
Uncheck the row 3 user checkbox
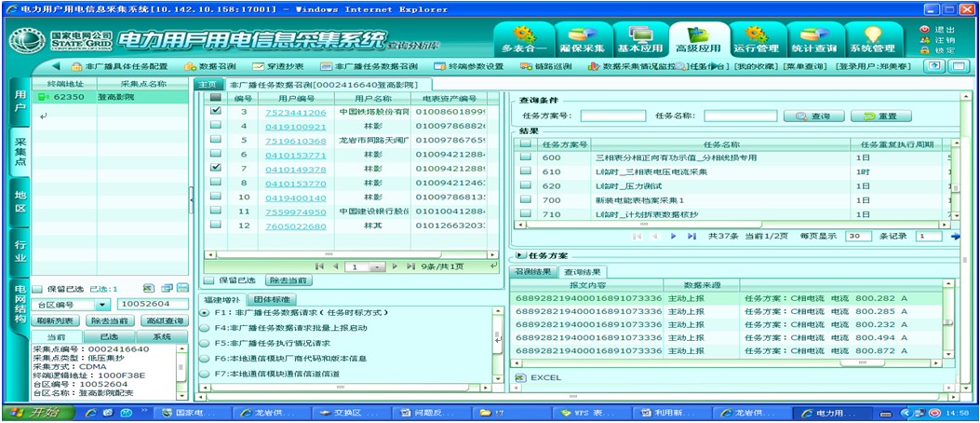coord(216,112)
